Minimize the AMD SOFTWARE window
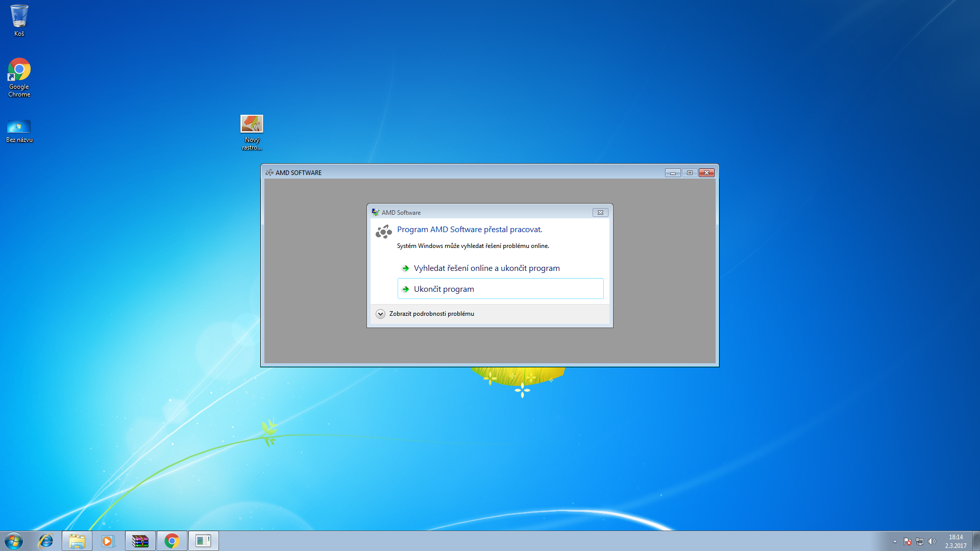This screenshot has height=551, width=980. tap(673, 173)
